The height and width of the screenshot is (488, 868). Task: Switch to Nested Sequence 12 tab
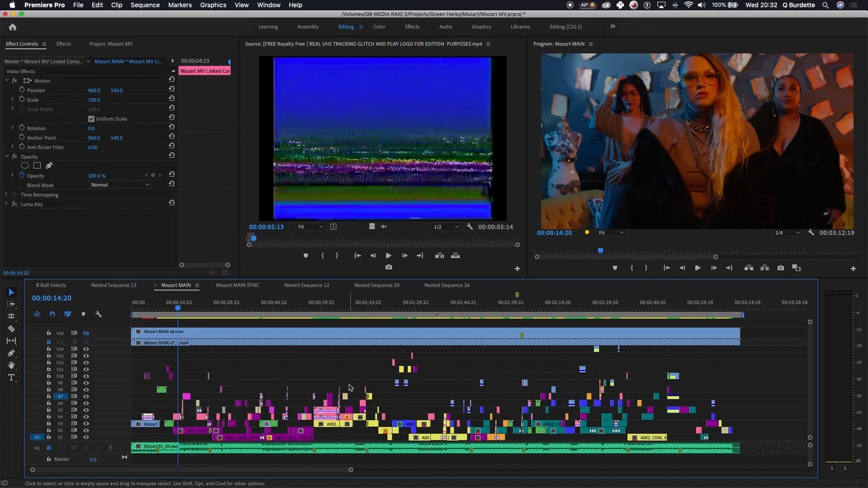(x=307, y=285)
